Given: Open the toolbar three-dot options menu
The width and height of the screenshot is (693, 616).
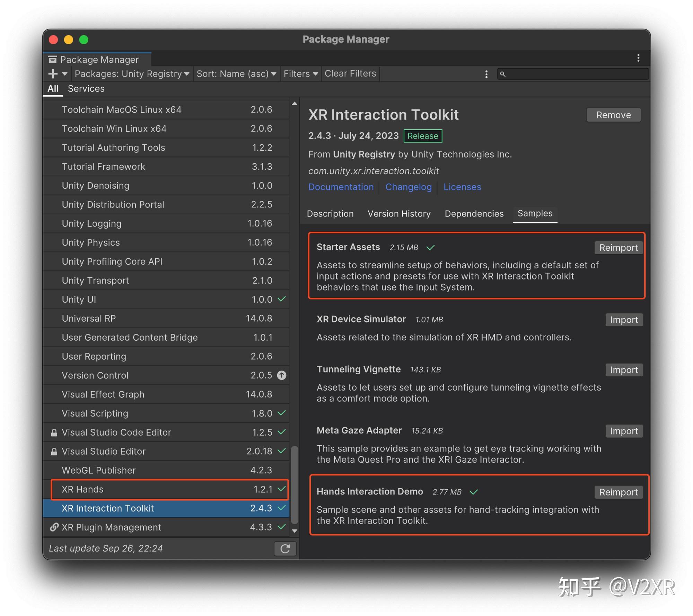Looking at the screenshot, I should pyautogui.click(x=486, y=74).
